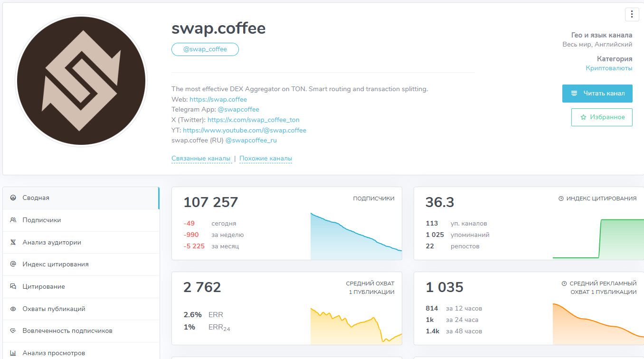This screenshot has width=644, height=359.
Task: Click the swap.coffee channel avatar
Action: click(x=81, y=81)
